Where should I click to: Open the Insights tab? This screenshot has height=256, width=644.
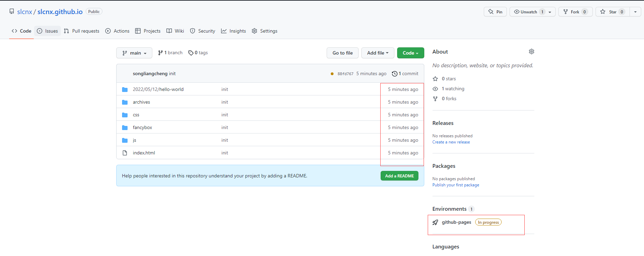233,31
